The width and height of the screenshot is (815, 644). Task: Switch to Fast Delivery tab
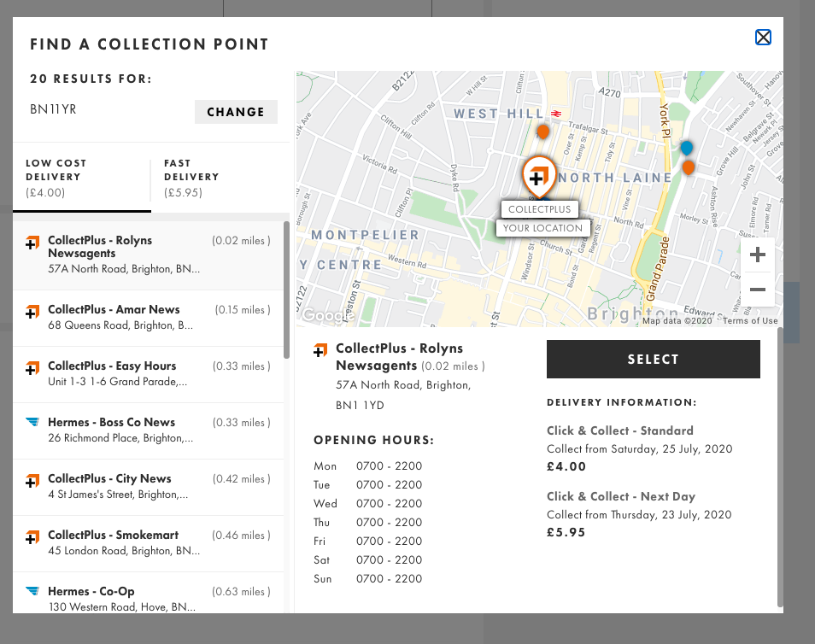point(220,178)
